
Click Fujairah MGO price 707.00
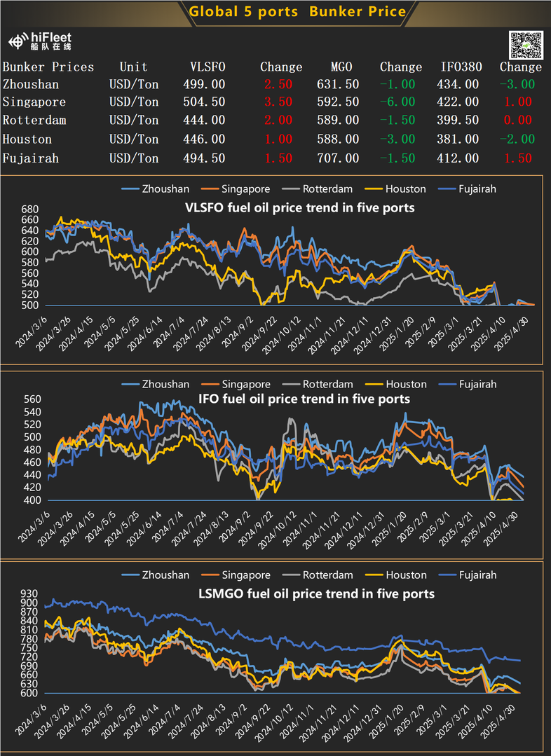(341, 158)
